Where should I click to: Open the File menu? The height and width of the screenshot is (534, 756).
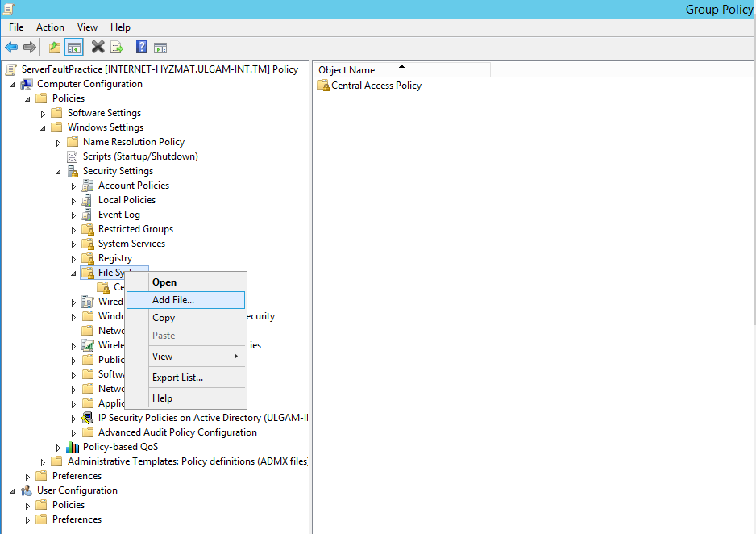coord(16,27)
